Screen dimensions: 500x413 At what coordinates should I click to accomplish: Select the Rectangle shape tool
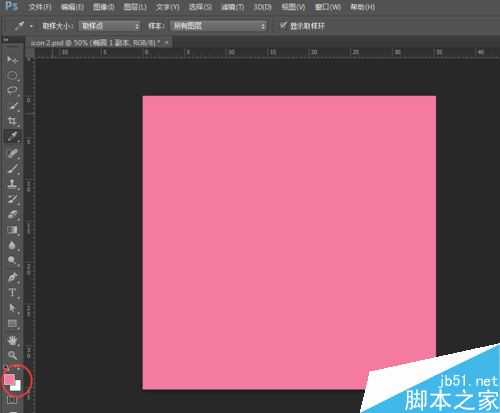pos(12,323)
